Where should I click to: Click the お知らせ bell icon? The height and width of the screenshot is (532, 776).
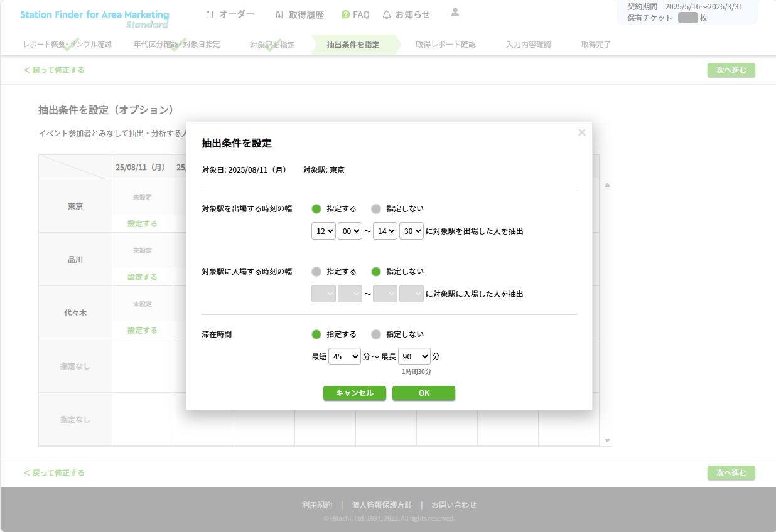coord(387,14)
